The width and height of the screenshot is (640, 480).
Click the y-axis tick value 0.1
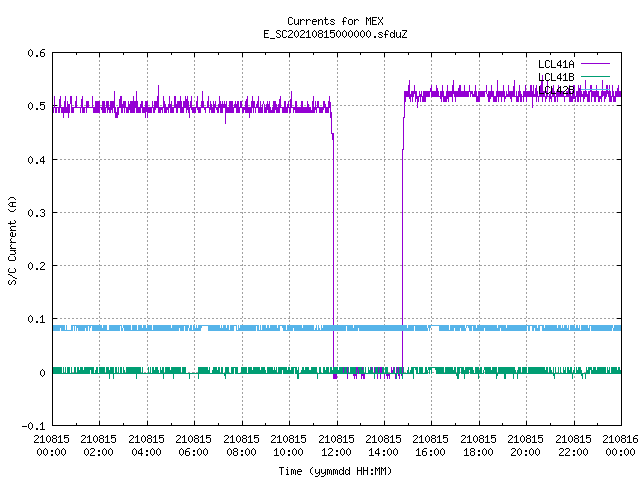(x=36, y=319)
